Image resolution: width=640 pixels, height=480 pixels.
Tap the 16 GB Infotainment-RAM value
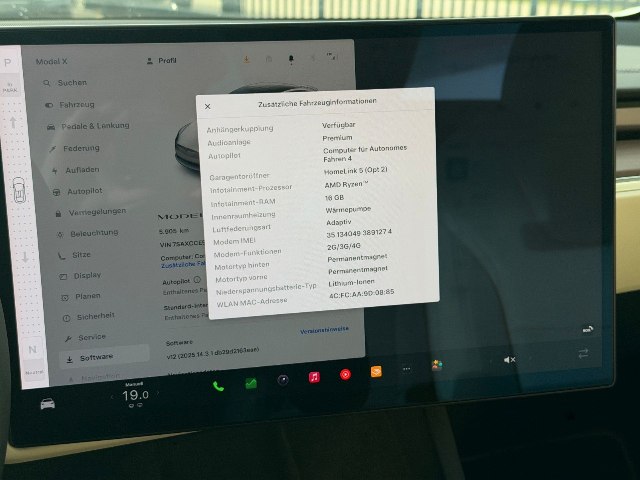point(334,198)
